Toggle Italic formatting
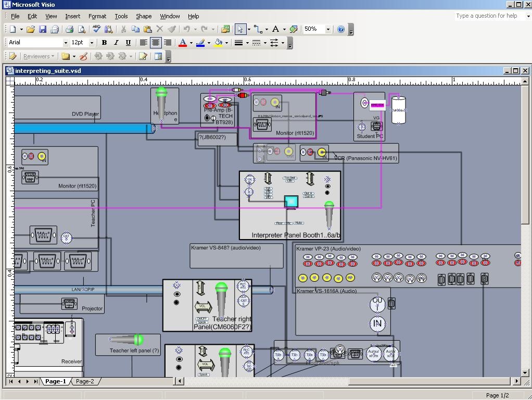Viewport: 532px width, 400px height. [x=116, y=43]
